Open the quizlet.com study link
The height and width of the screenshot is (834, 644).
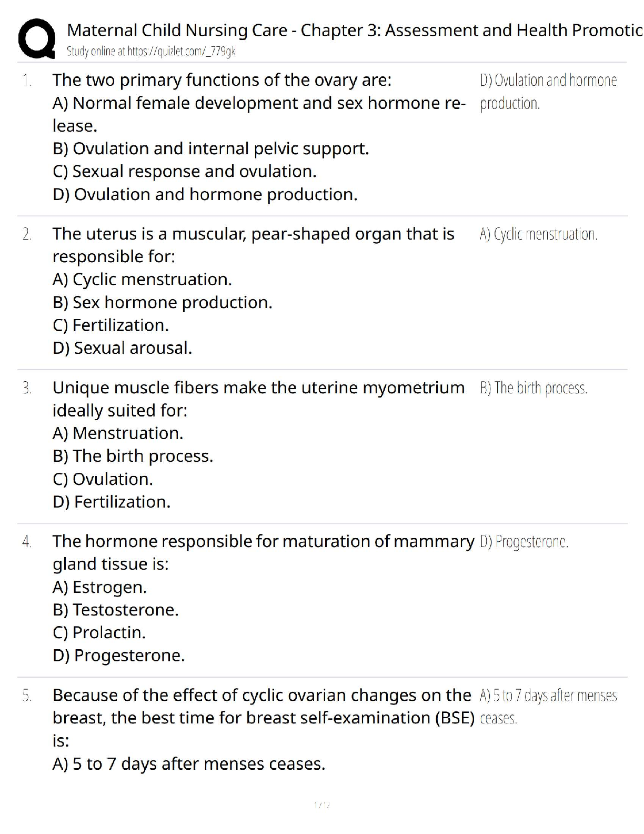152,51
